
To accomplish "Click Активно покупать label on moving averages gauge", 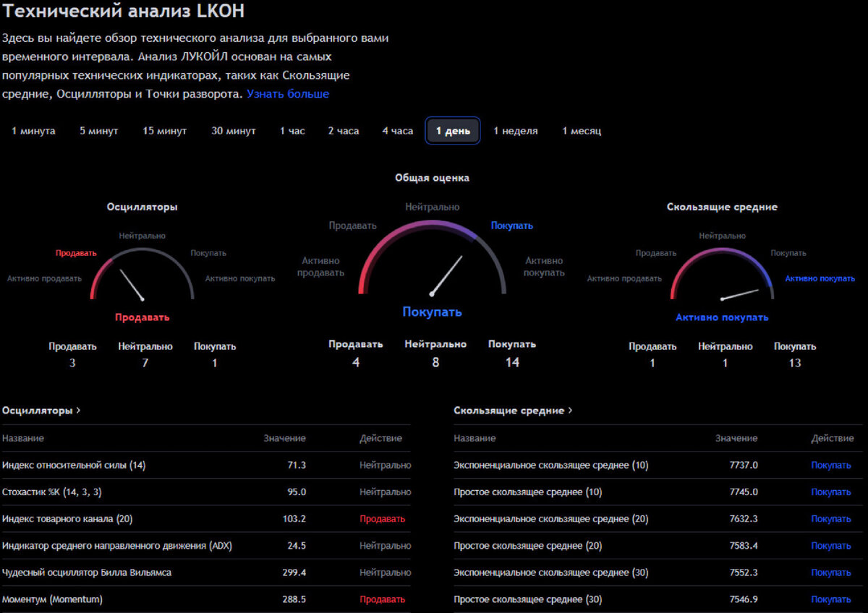I will 820,278.
